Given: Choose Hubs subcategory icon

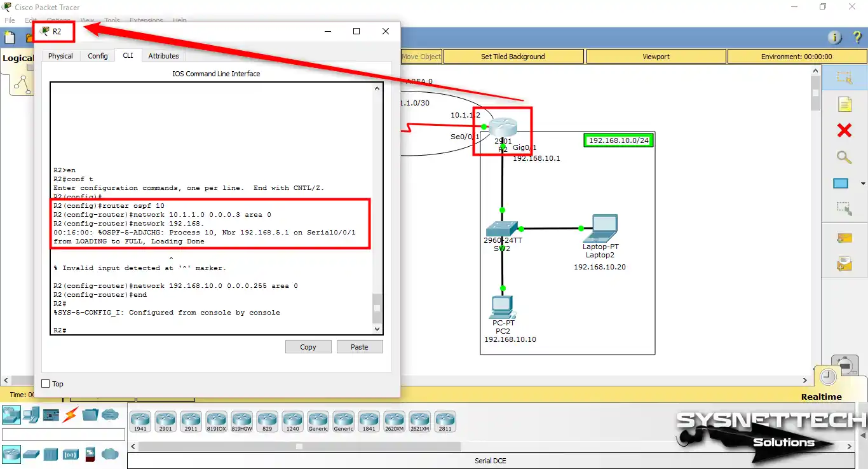Looking at the screenshot, I should (51, 454).
